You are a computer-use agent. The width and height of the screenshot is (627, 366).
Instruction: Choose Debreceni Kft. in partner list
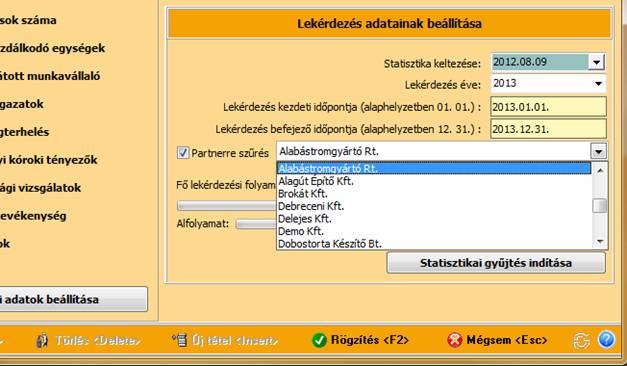[433, 206]
